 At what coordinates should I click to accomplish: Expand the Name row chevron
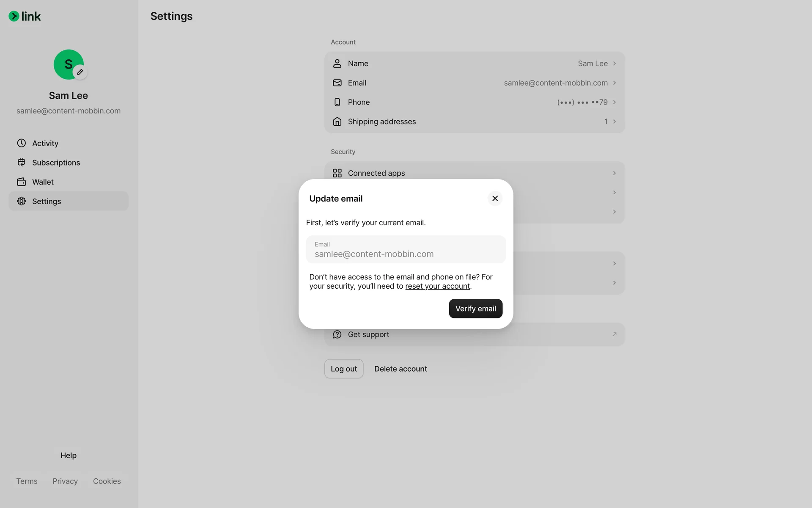click(614, 63)
